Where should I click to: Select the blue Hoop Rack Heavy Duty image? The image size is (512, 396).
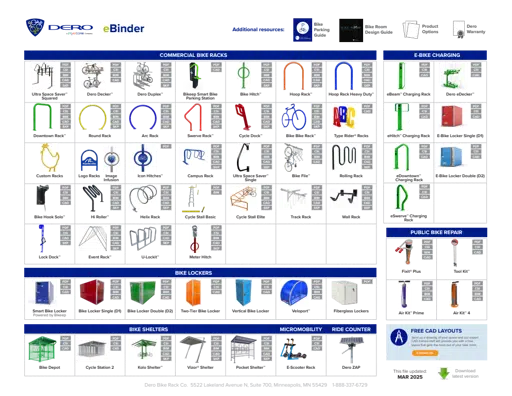click(344, 76)
